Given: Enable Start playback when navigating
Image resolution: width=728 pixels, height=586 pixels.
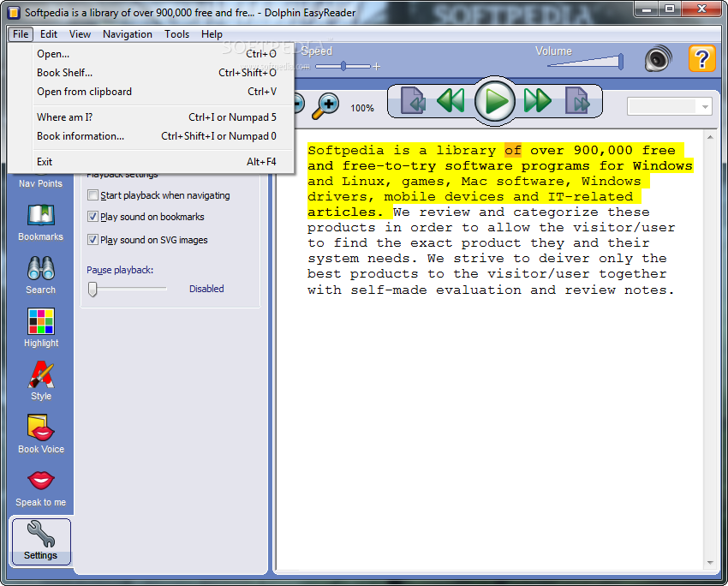Looking at the screenshot, I should 92,195.
